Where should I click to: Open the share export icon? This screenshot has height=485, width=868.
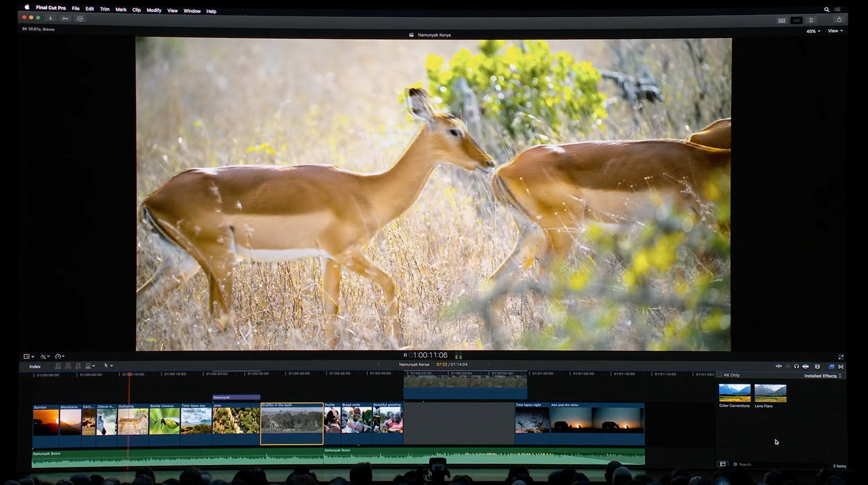click(839, 20)
